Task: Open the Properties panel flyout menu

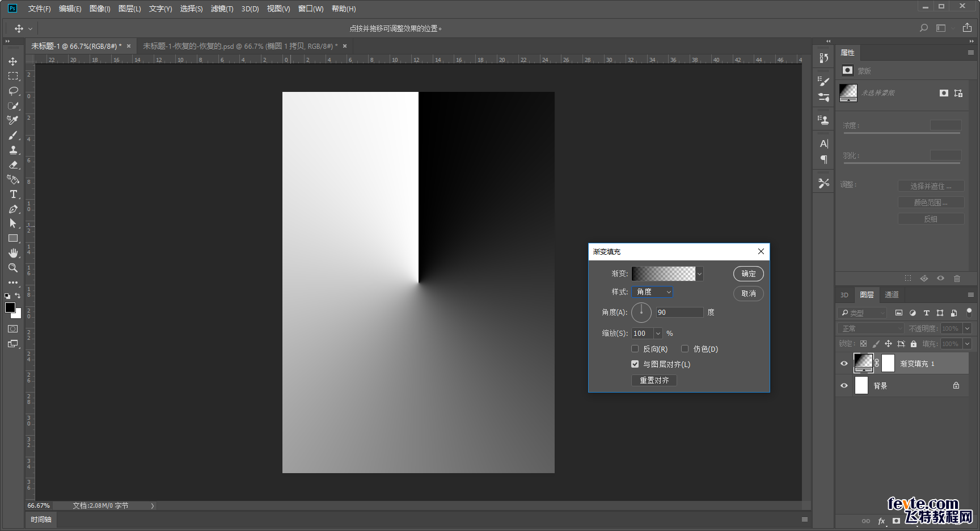Action: point(970,52)
